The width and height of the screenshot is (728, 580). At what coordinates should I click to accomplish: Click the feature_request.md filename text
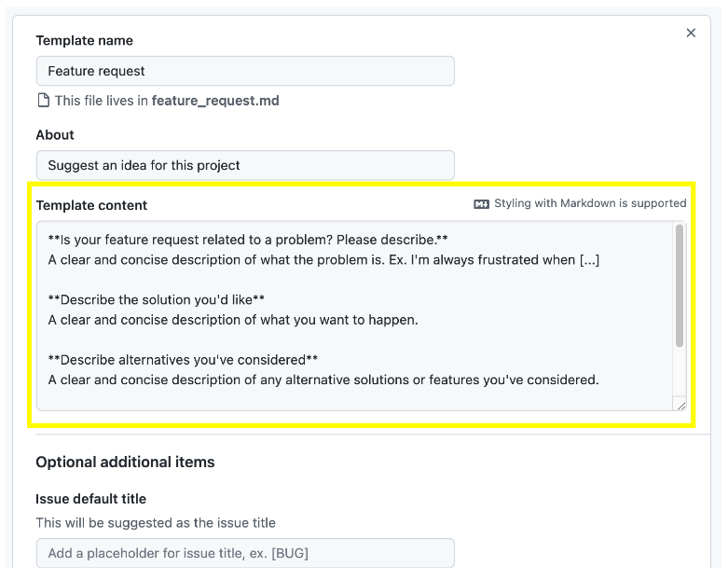tap(215, 101)
